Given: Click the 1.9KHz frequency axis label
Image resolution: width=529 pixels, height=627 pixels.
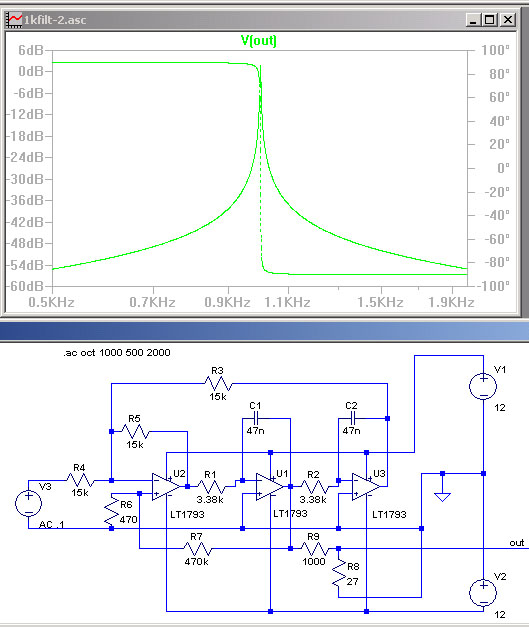Looking at the screenshot, I should click(x=451, y=302).
